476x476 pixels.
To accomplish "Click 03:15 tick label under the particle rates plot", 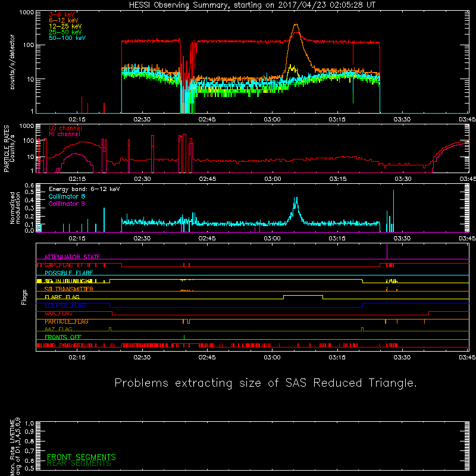I will coord(337,179).
